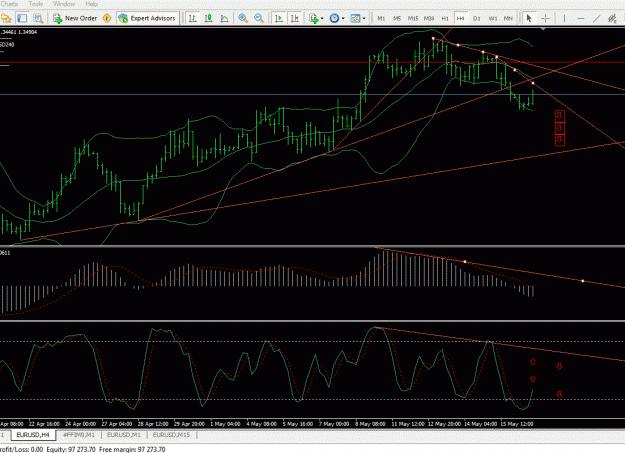
Task: Select the Equidistant Channel tool
Action: click(x=612, y=18)
